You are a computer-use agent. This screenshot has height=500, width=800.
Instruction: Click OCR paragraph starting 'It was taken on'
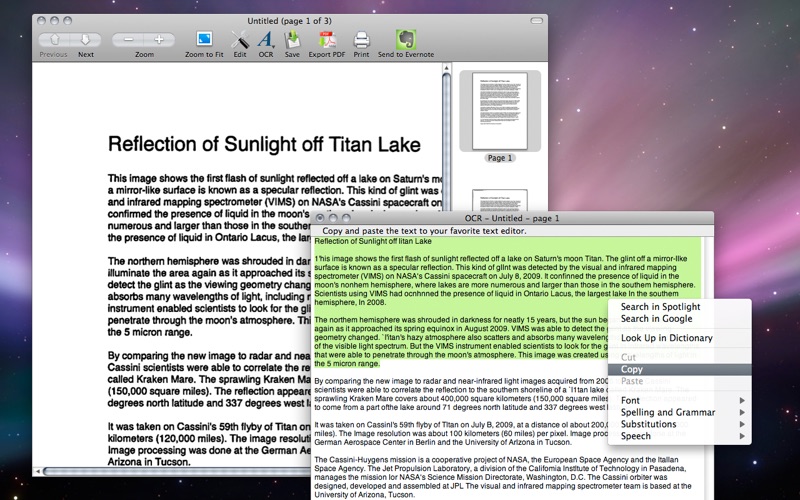tap(462, 433)
